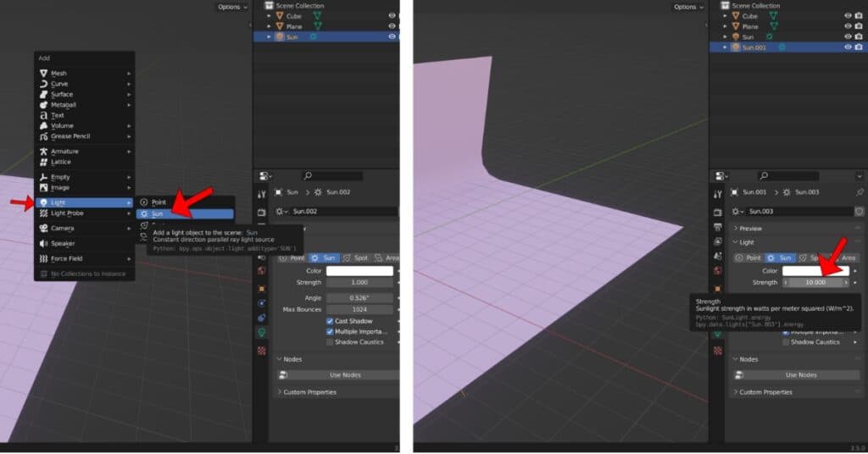The width and height of the screenshot is (868, 454).
Task: Disable the Cast Shadow checkbox
Action: point(330,321)
